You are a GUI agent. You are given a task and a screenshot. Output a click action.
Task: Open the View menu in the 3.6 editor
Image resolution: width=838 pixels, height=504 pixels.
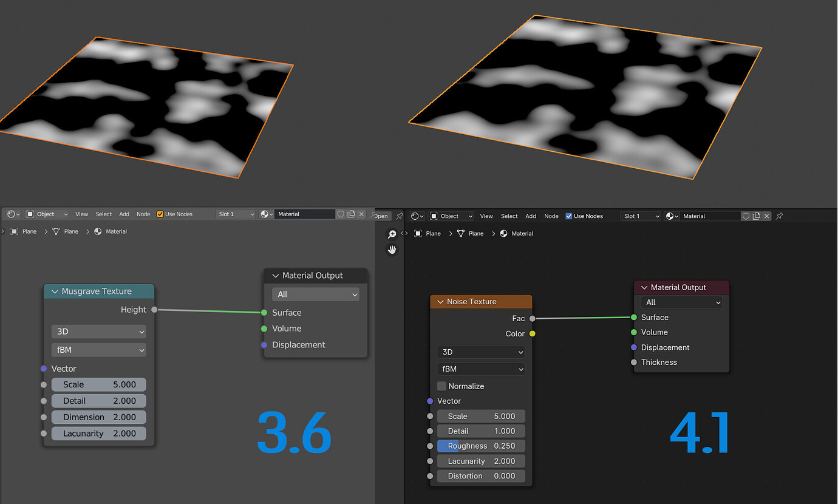click(x=82, y=214)
